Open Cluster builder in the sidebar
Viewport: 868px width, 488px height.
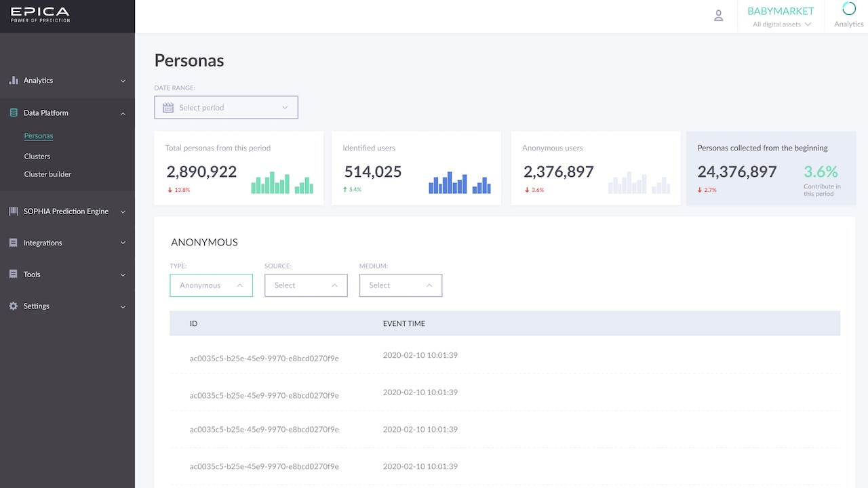pos(47,174)
